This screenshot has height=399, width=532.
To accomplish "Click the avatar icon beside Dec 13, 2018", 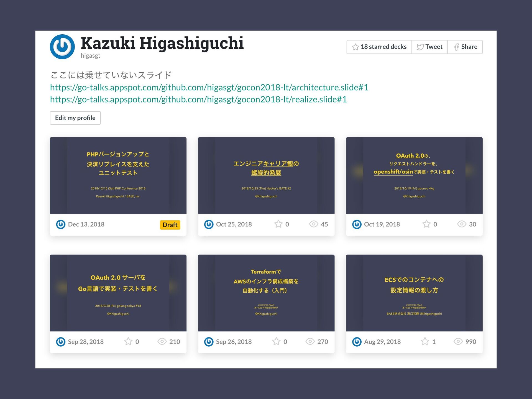I will click(x=61, y=224).
